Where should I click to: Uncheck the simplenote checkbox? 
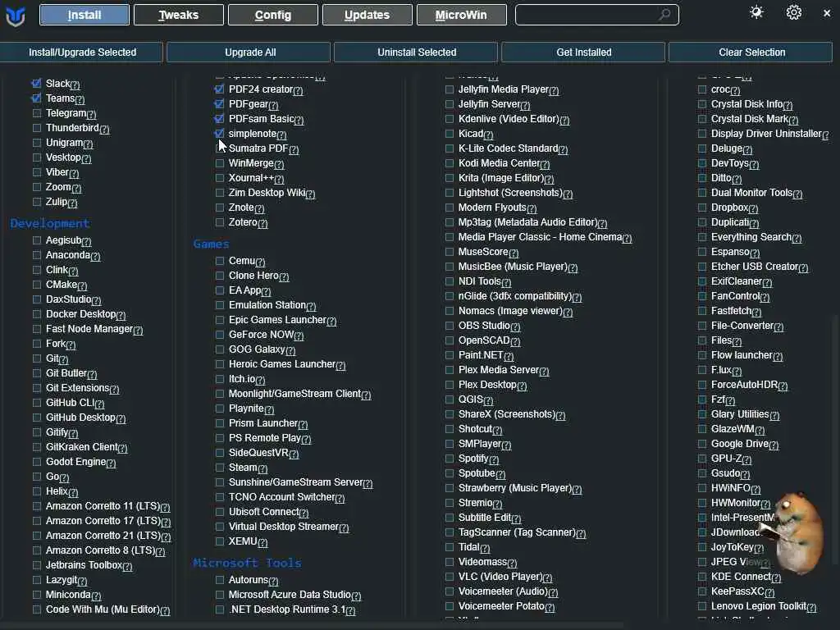coord(220,134)
